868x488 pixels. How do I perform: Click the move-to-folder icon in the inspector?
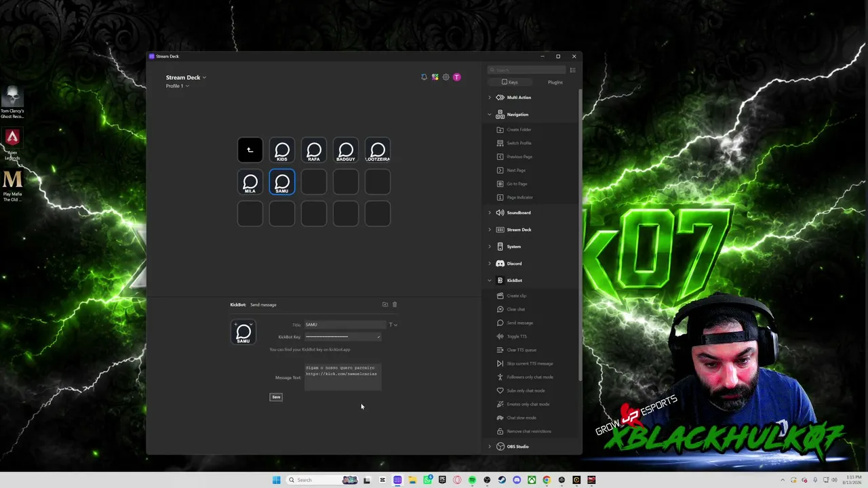click(x=385, y=305)
